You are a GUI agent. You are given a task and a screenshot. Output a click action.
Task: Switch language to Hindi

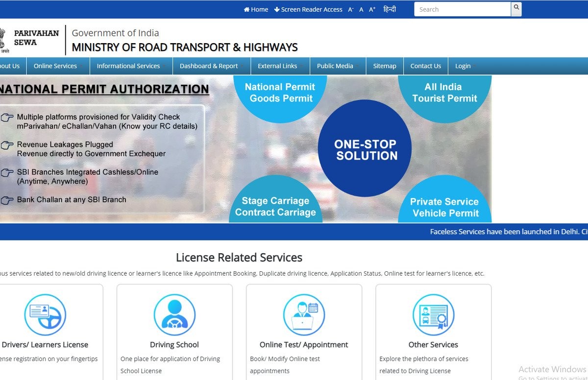[x=390, y=9]
